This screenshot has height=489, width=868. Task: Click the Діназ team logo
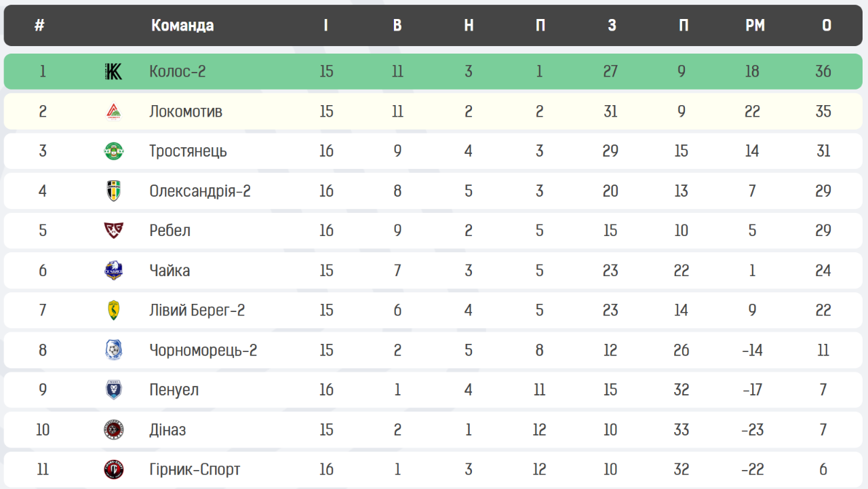pos(113,429)
